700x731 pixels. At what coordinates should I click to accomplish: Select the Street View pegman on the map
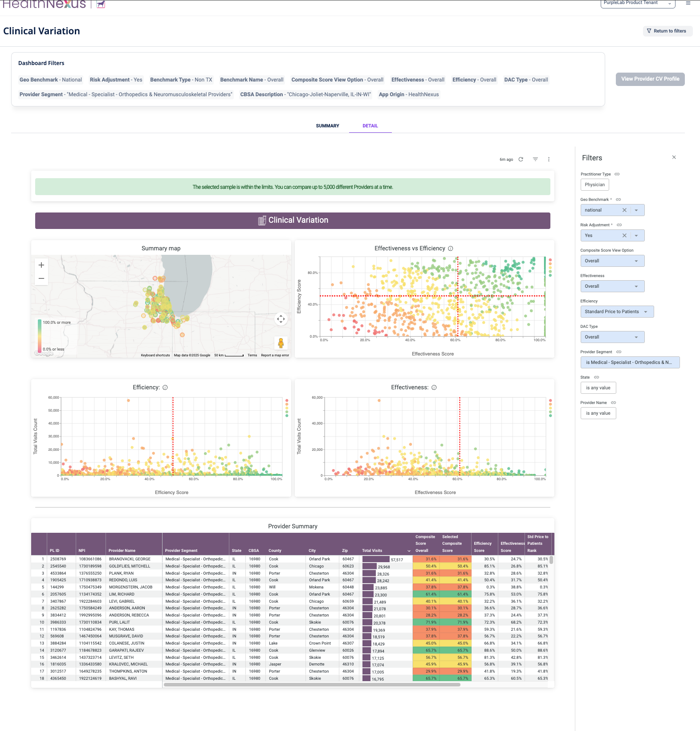[281, 343]
